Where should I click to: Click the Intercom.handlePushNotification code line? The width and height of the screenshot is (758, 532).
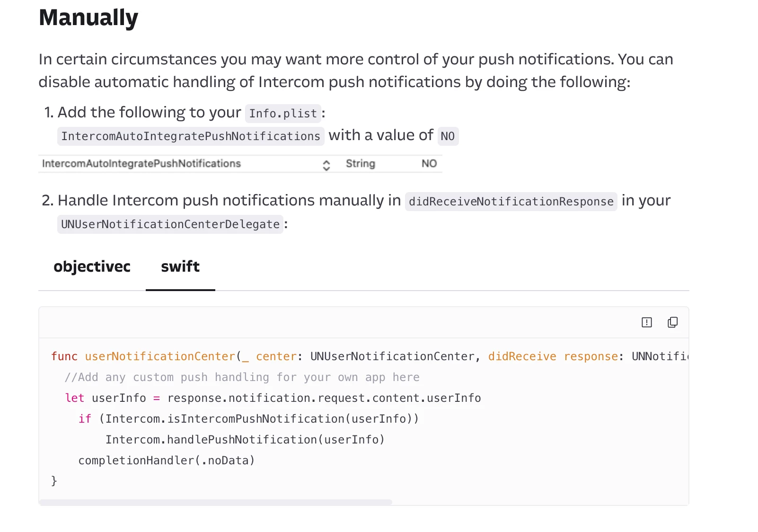pyautogui.click(x=245, y=440)
